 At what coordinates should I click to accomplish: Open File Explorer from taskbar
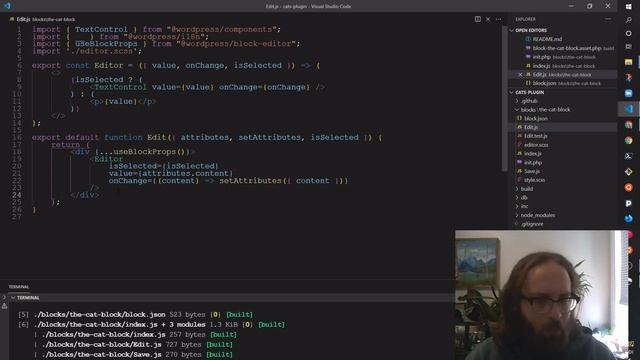pyautogui.click(x=629, y=62)
